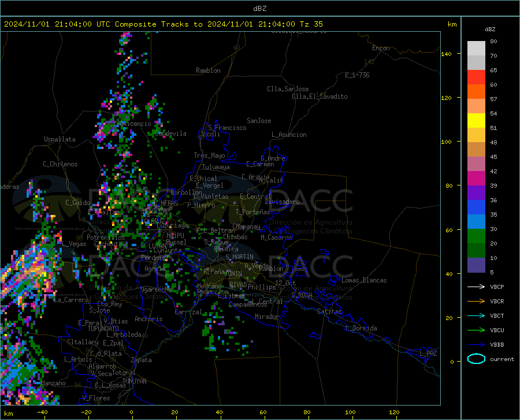This screenshot has height=420, width=520.
Task: Click the blue VBBB arrow in legend
Action: 476,345
